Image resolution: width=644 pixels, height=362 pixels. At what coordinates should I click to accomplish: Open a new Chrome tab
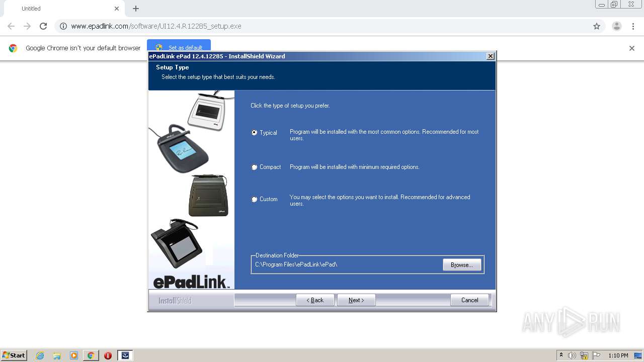pyautogui.click(x=136, y=9)
